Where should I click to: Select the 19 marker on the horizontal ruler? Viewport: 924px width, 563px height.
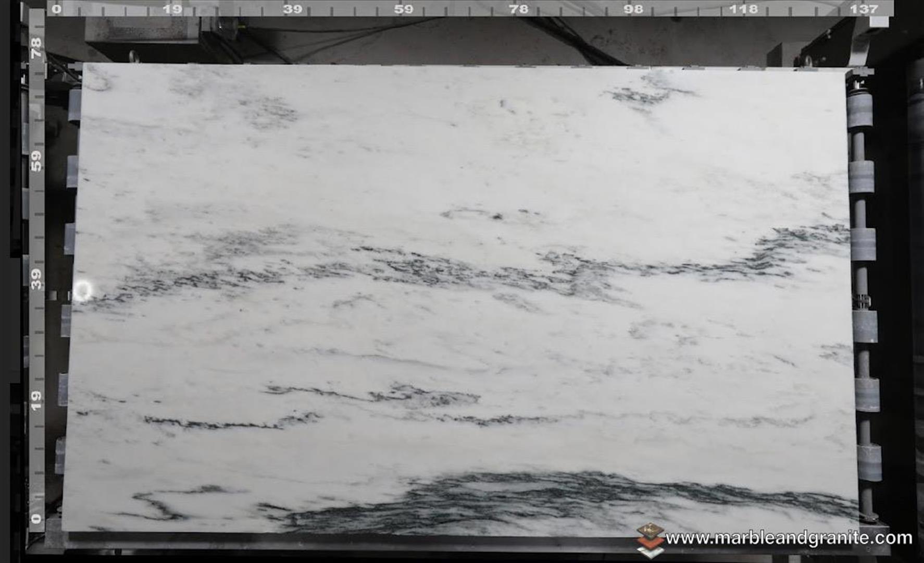click(x=174, y=8)
